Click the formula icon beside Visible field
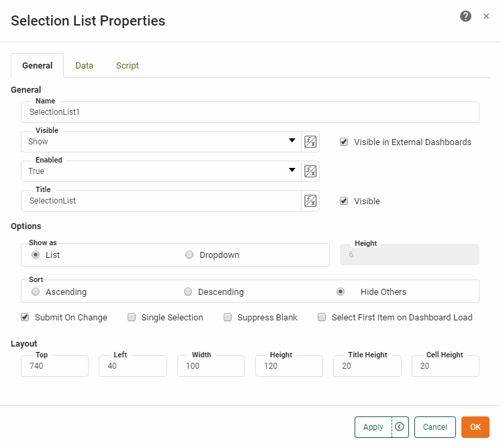The height and width of the screenshot is (448, 503). coord(310,142)
